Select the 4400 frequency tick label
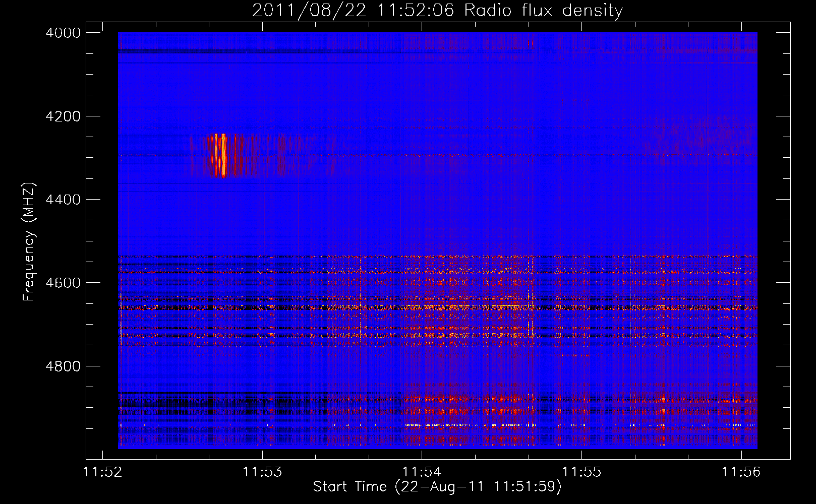The width and height of the screenshot is (816, 504). click(x=63, y=200)
